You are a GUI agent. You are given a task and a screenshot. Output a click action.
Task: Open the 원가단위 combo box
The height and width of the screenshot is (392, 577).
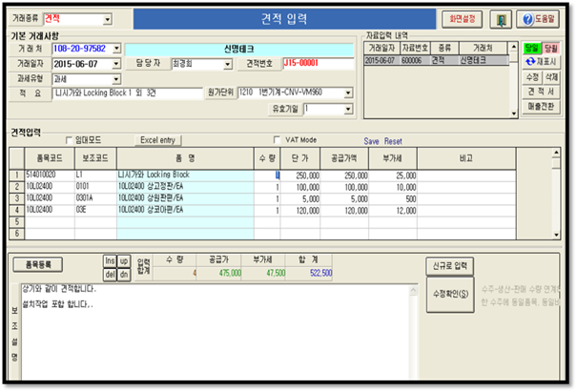pos(347,93)
